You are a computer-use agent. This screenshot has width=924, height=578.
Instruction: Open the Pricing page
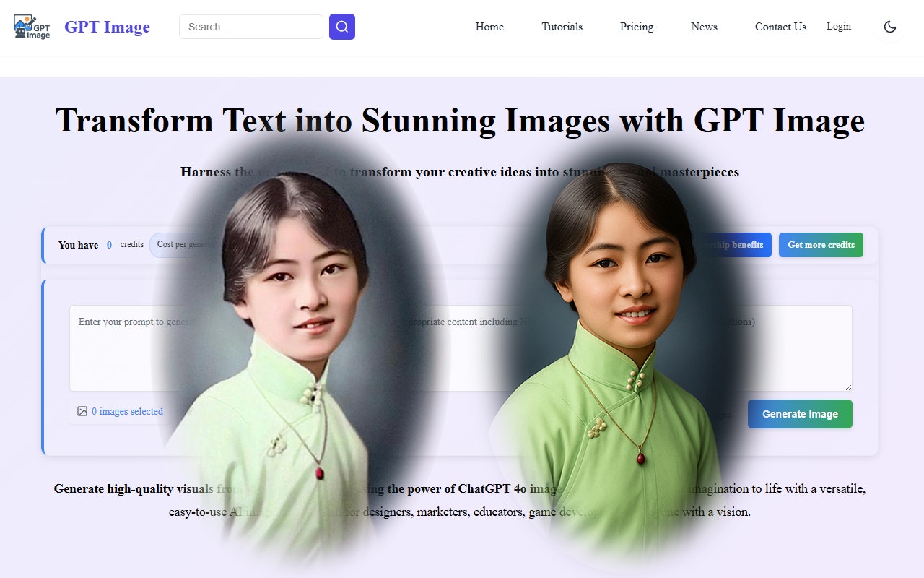(x=637, y=27)
